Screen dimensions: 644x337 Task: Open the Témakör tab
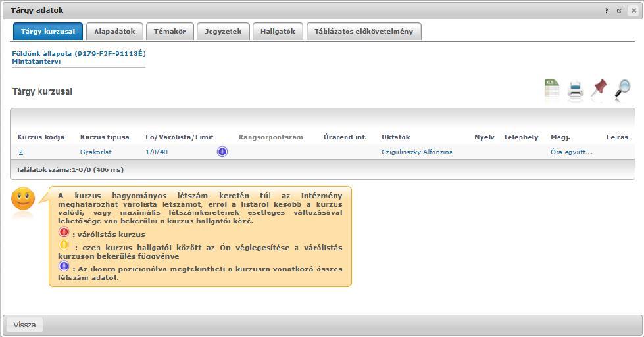[x=170, y=31]
